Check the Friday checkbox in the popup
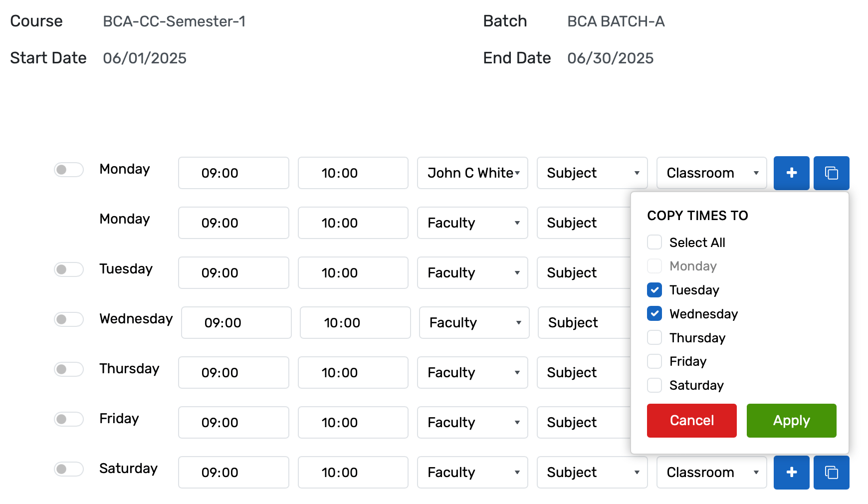Image resolution: width=868 pixels, height=504 pixels. [x=654, y=361]
